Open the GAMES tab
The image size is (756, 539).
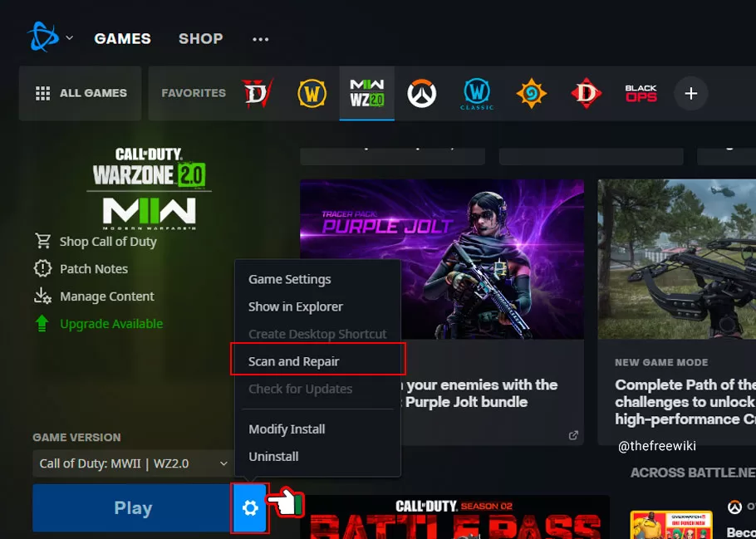[122, 38]
